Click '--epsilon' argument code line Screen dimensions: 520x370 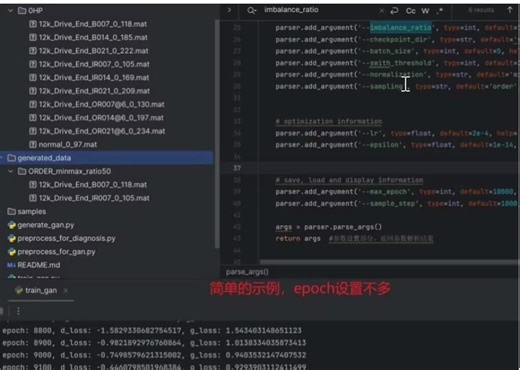coord(397,145)
